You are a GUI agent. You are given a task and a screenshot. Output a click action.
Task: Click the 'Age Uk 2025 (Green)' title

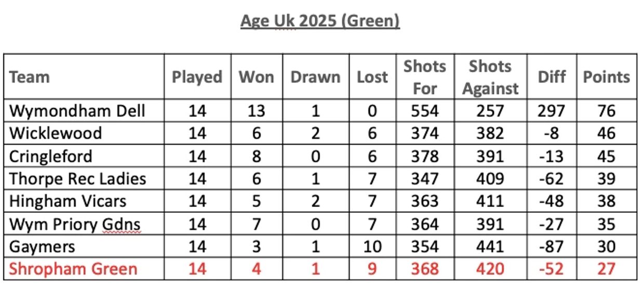(320, 21)
